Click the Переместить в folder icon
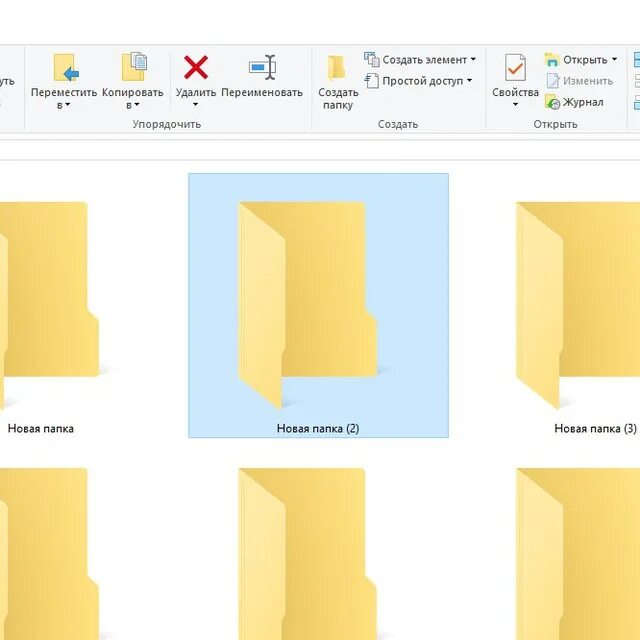This screenshot has width=640, height=640. point(66,67)
